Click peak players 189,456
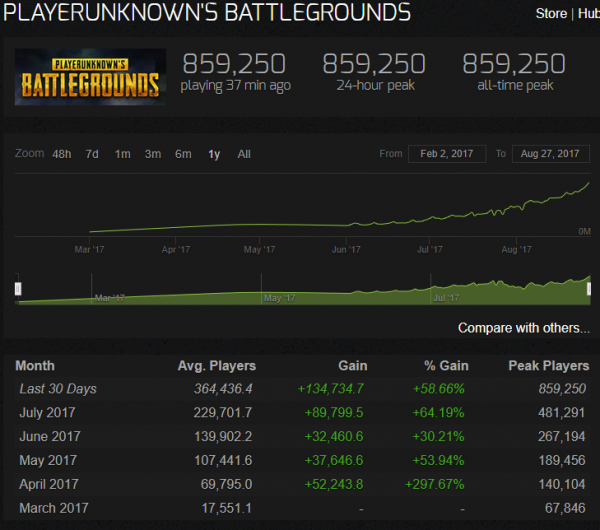 click(562, 460)
